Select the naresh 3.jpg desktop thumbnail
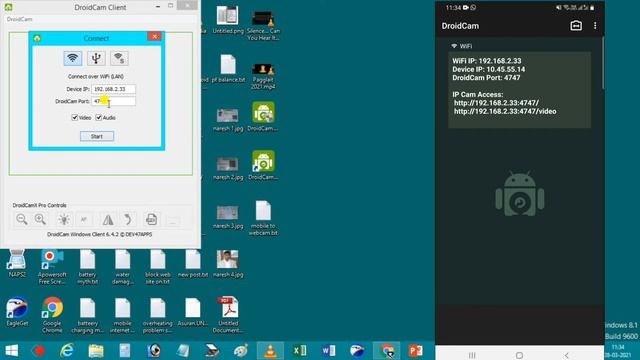The height and width of the screenshot is (360, 640). click(228, 217)
